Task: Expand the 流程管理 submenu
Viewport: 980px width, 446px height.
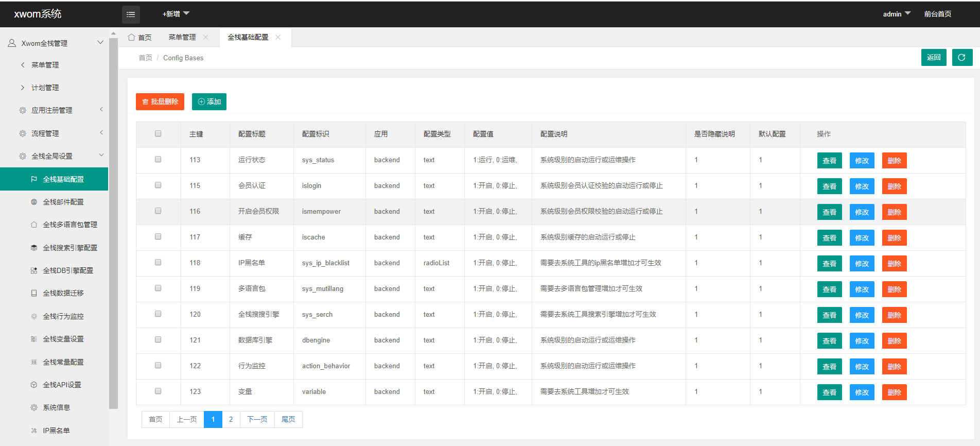Action: coord(101,132)
